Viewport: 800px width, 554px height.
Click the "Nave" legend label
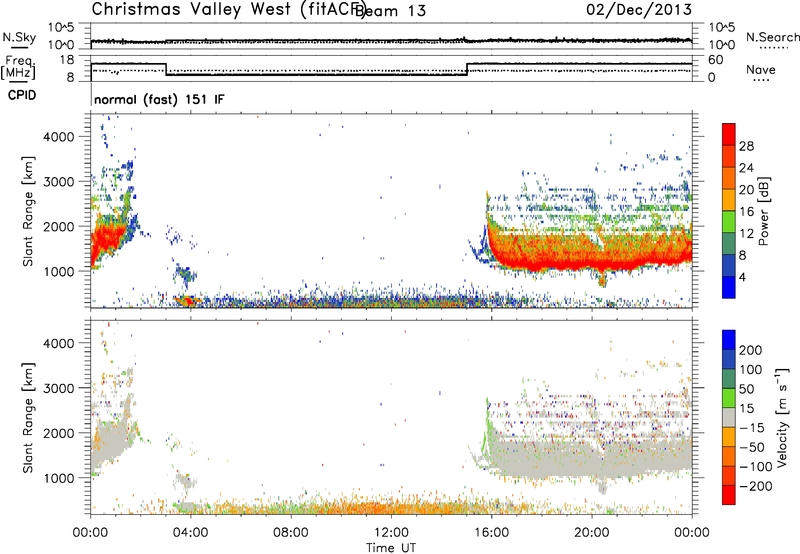click(x=761, y=70)
